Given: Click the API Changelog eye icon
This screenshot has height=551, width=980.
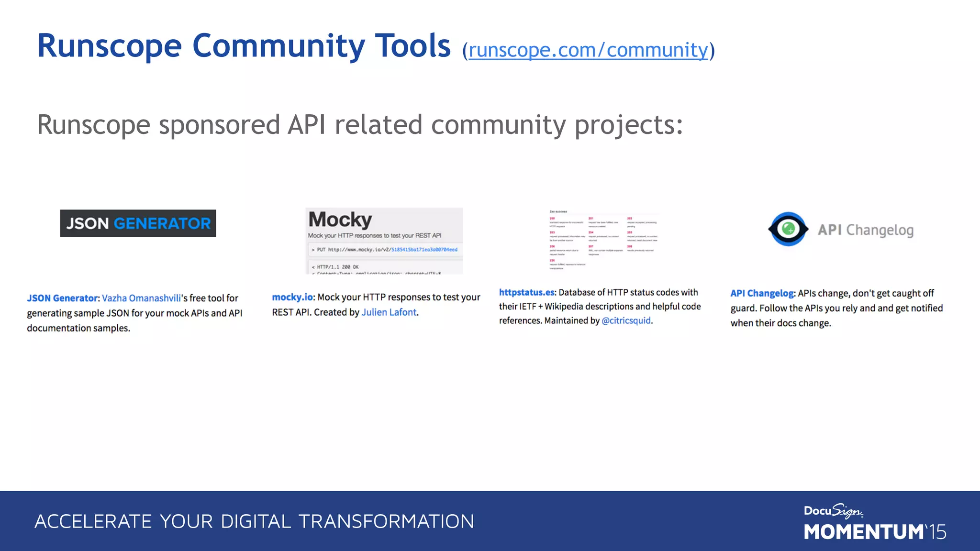Looking at the screenshot, I should pos(788,229).
